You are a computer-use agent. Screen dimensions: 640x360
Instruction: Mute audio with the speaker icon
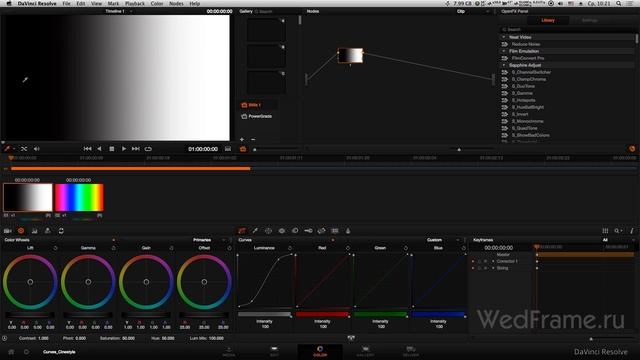36,149
